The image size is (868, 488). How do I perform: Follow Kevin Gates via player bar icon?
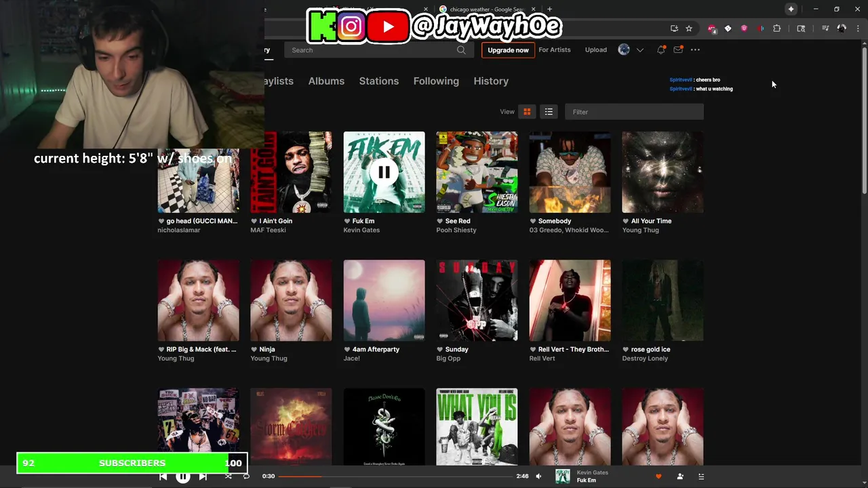point(680,476)
